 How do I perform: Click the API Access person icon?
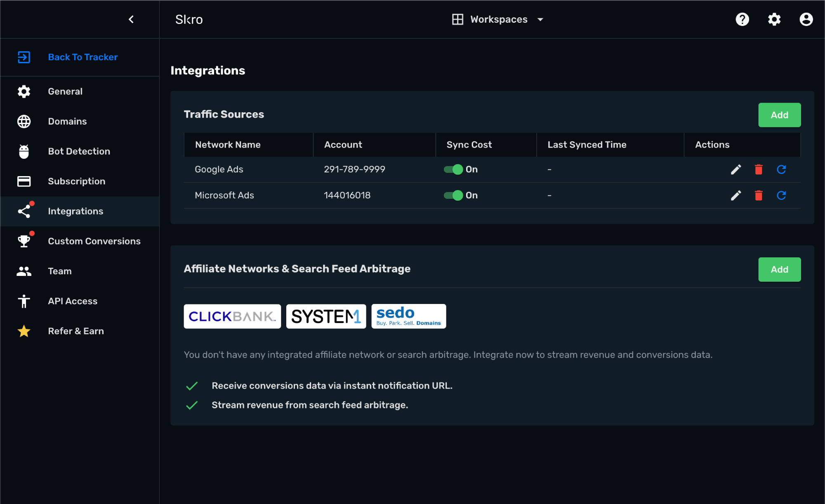24,301
